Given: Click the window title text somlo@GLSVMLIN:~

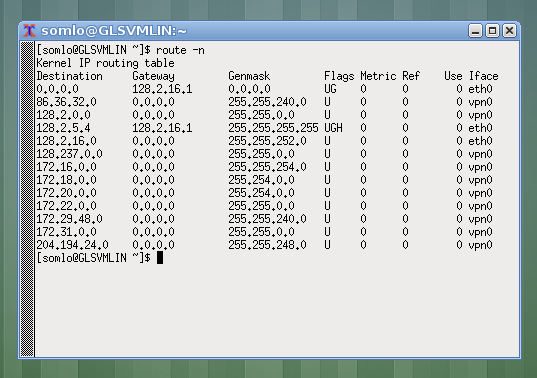Looking at the screenshot, I should click(114, 31).
